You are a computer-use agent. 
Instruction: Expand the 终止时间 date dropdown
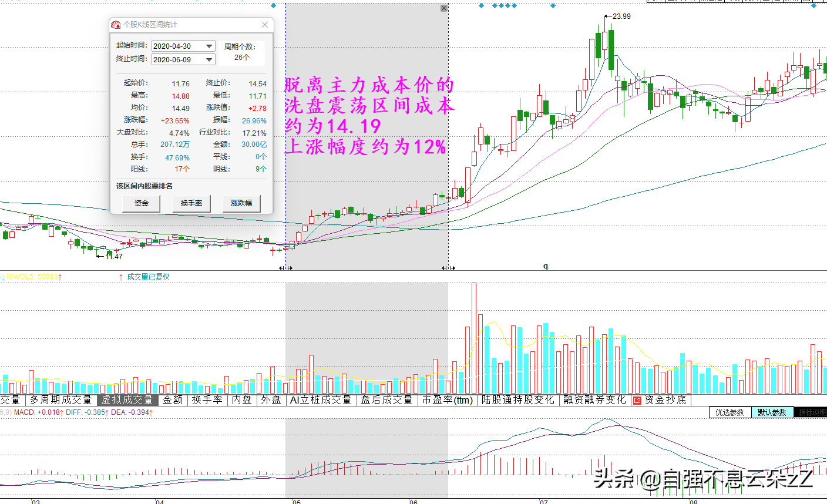pyautogui.click(x=209, y=59)
